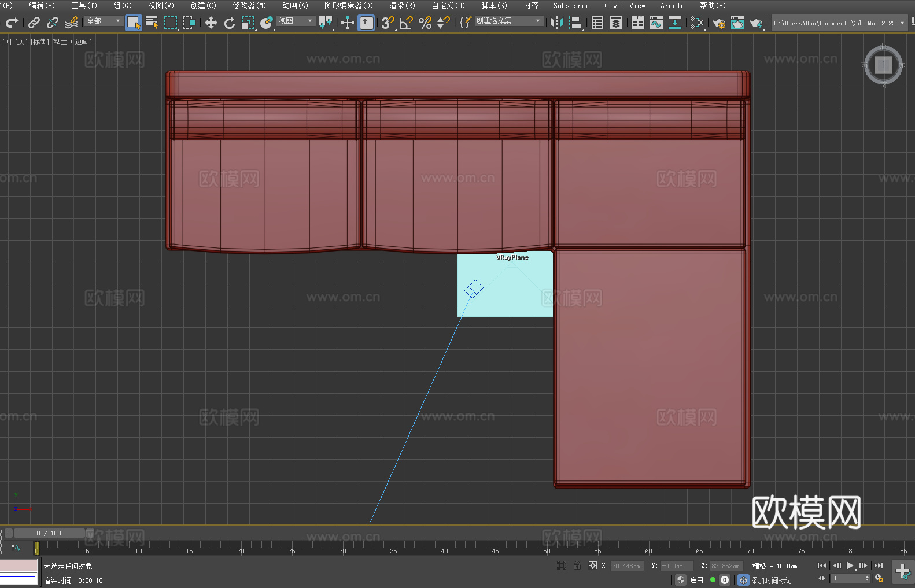
Task: Toggle the Ribbon display icon
Action: click(638, 23)
